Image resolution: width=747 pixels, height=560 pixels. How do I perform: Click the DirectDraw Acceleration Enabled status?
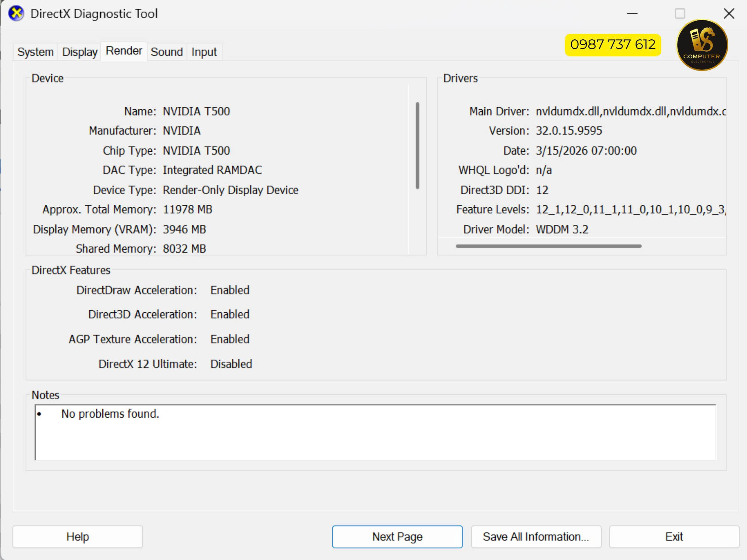click(x=230, y=290)
